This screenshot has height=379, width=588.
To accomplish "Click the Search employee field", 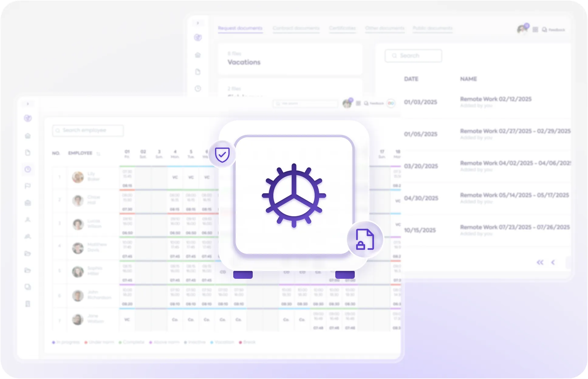I will (x=88, y=131).
